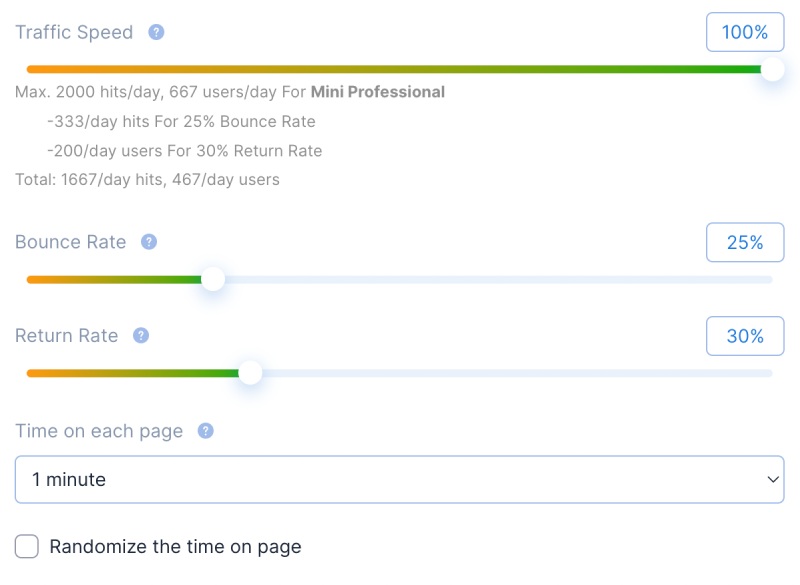The image size is (800, 585).
Task: Show help for Time on each page
Action: [206, 431]
